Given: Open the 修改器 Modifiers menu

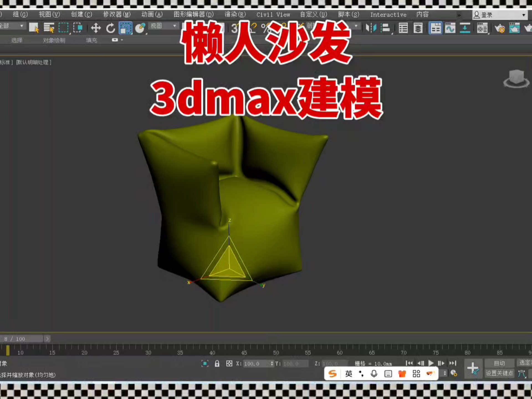Looking at the screenshot, I should pyautogui.click(x=116, y=15).
